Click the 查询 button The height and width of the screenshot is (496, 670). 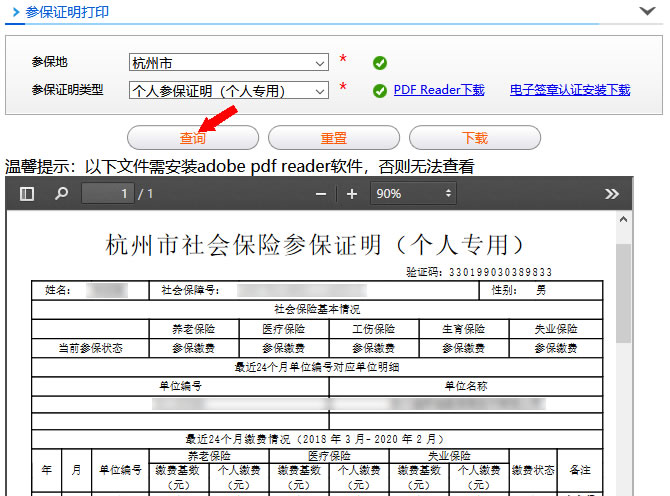coord(193,138)
